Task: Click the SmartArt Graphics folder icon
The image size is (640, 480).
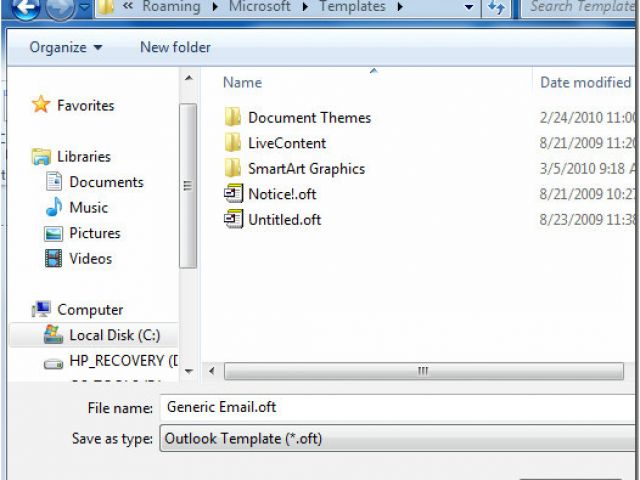Action: point(233,168)
